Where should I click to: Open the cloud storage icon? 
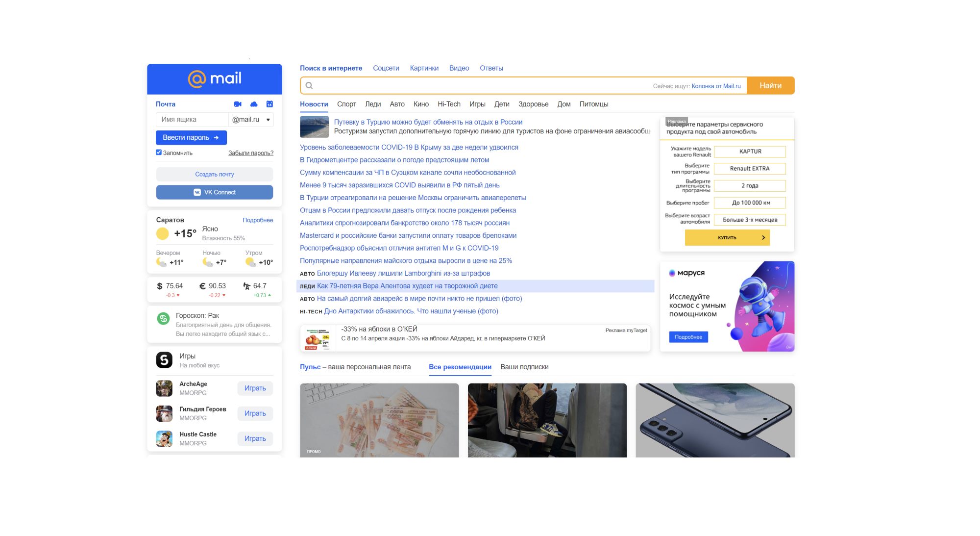click(254, 104)
